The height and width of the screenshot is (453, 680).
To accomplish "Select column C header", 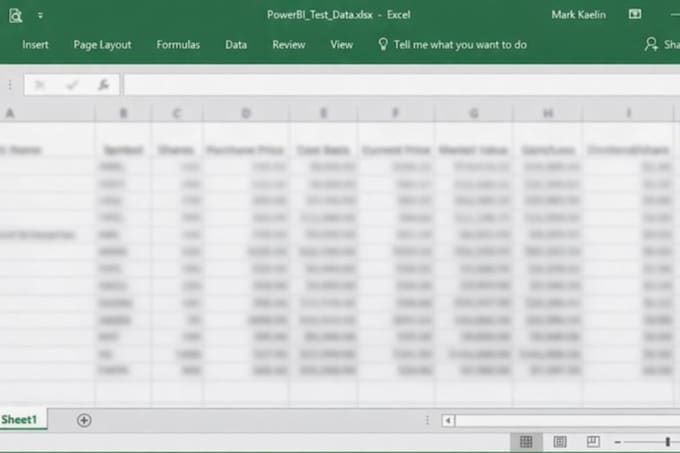I will pos(177,114).
